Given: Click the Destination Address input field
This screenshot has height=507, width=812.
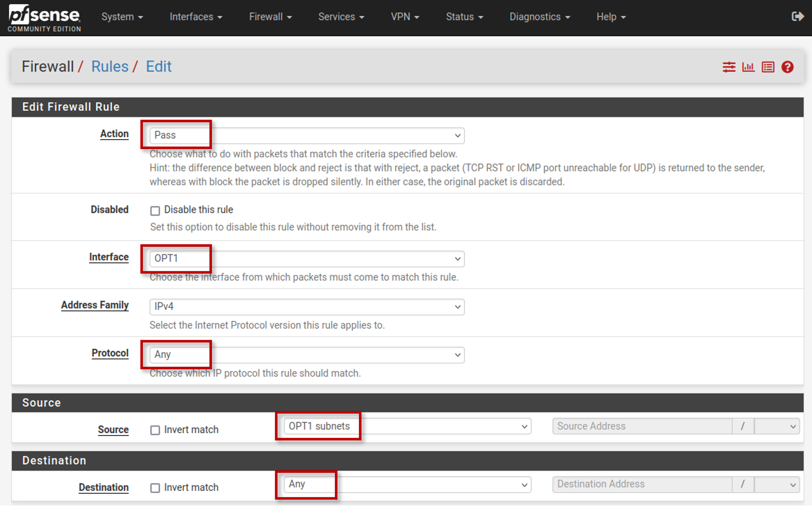Looking at the screenshot, I should click(642, 484).
